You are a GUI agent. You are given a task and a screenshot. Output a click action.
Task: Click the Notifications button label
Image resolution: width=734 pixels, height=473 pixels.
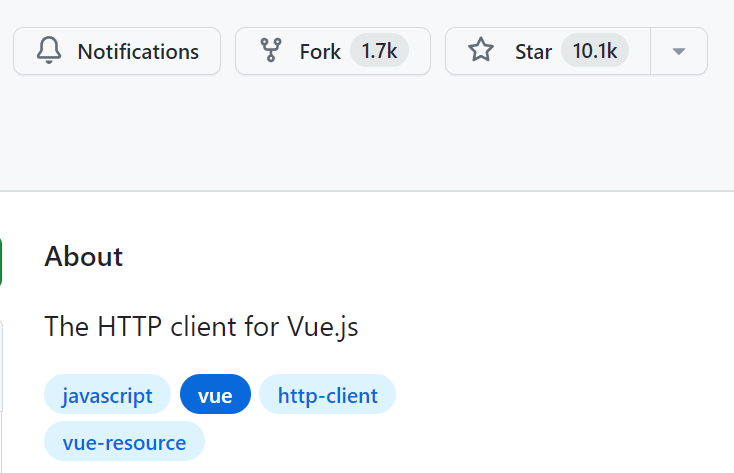click(x=138, y=51)
